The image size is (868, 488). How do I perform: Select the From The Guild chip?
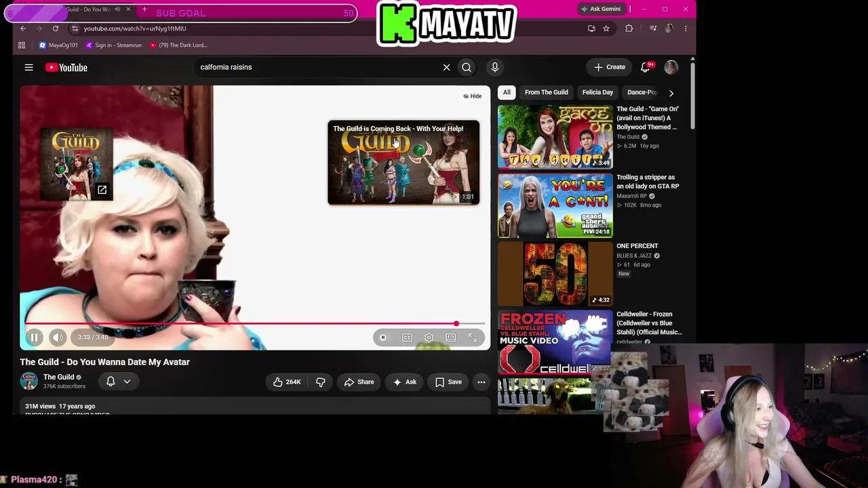546,92
